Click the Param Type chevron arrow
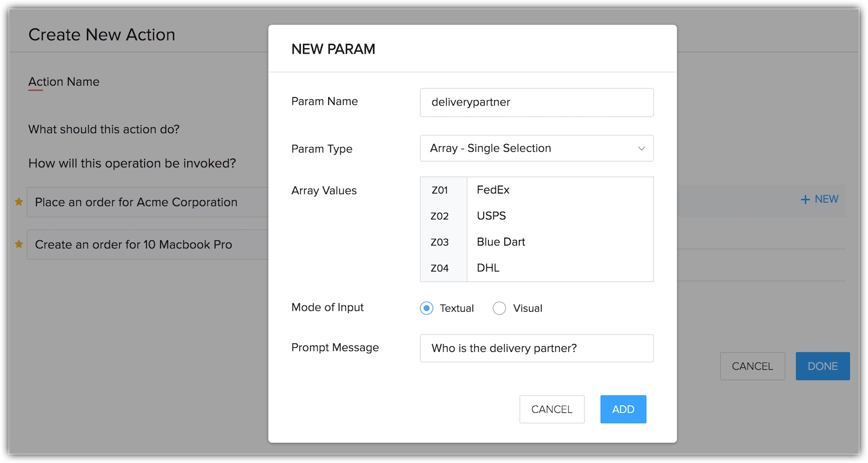 pyautogui.click(x=641, y=149)
